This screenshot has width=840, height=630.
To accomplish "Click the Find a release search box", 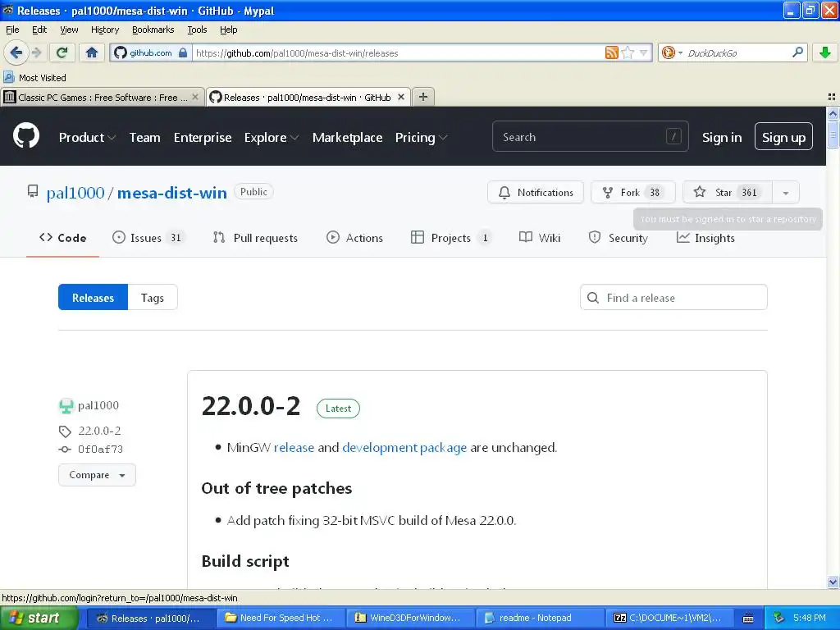I will tap(673, 297).
